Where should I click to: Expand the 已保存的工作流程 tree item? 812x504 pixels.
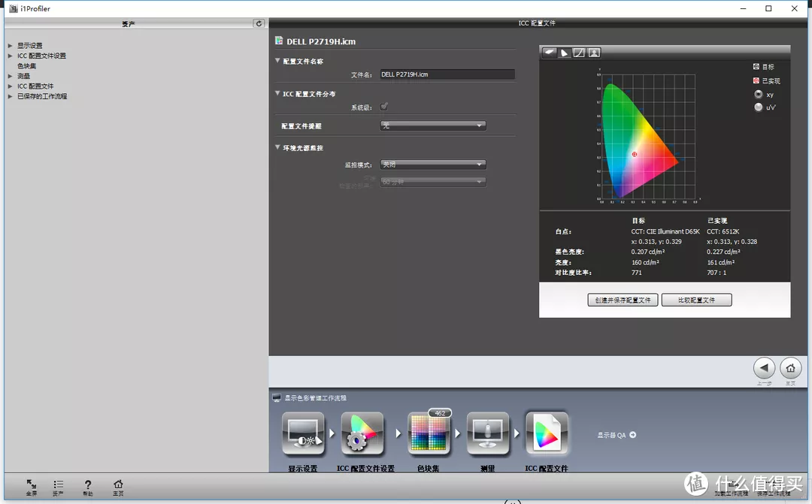pos(10,96)
